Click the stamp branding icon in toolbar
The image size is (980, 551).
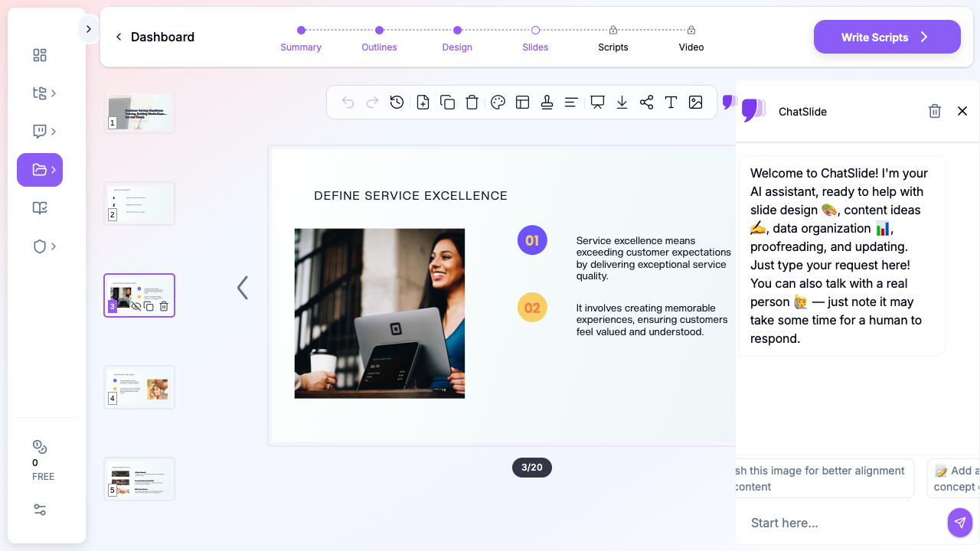click(x=547, y=103)
